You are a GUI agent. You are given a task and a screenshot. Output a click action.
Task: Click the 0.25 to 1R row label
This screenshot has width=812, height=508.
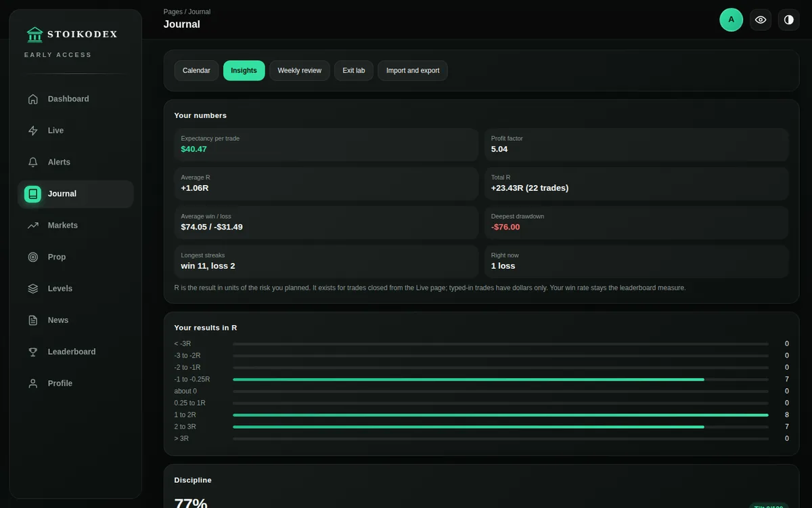coord(190,403)
